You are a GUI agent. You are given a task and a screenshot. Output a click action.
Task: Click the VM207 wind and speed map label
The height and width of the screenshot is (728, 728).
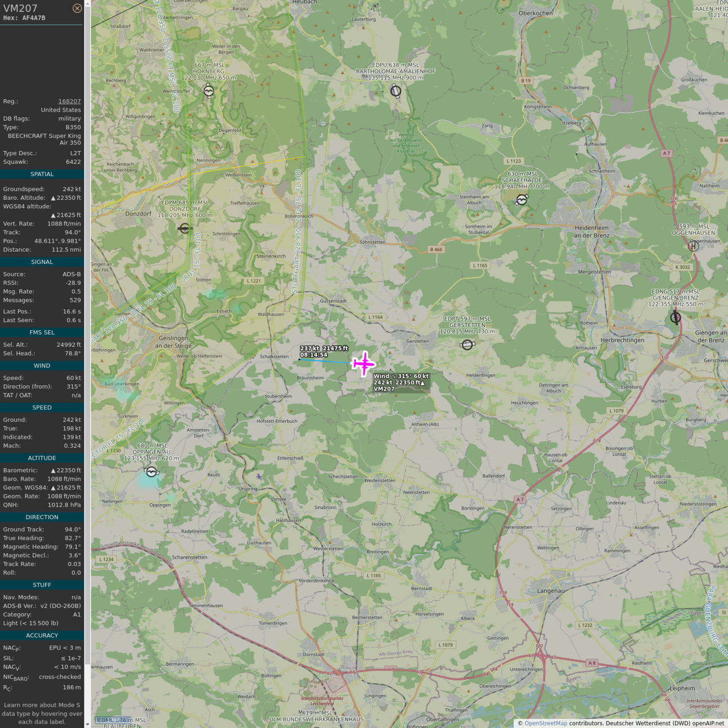401,383
